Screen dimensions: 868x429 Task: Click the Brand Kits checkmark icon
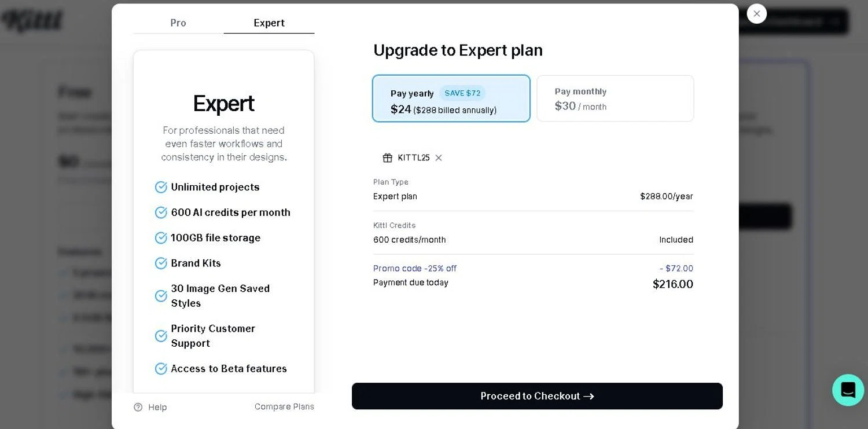(x=161, y=263)
